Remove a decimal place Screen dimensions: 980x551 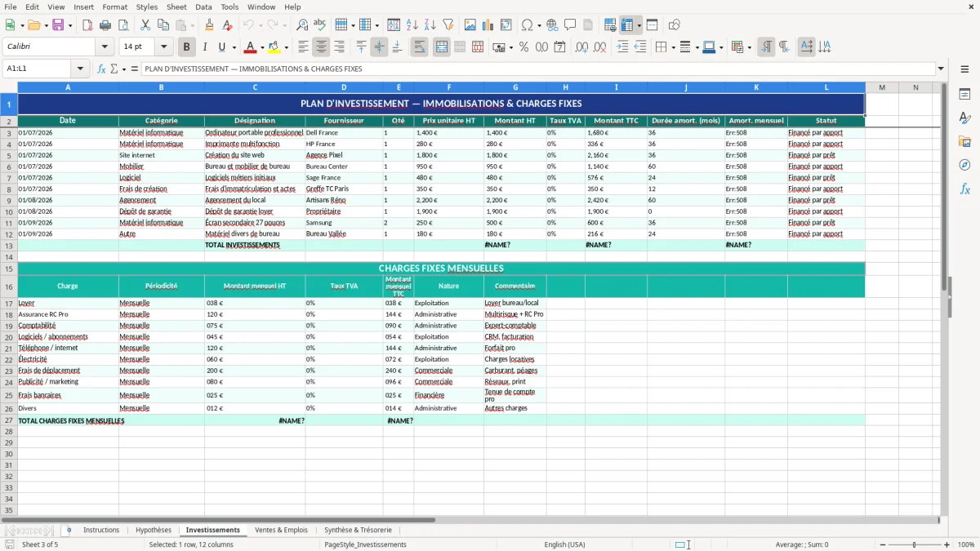(600, 47)
